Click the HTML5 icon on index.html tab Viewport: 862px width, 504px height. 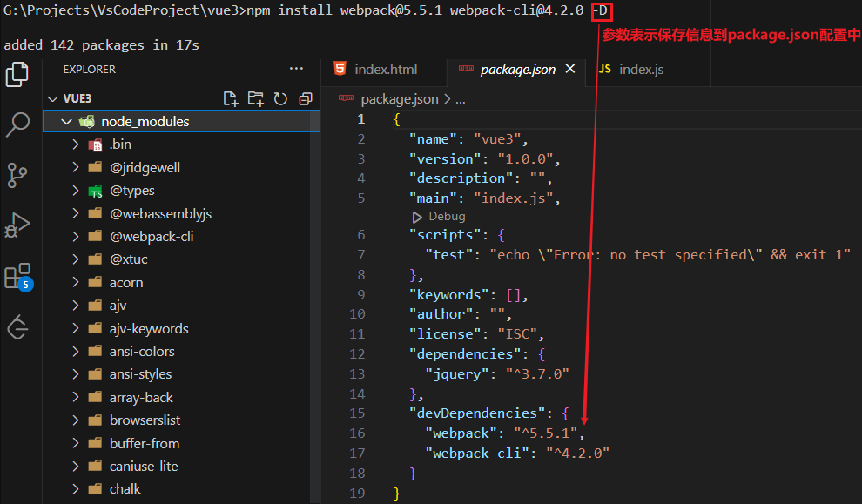click(340, 69)
